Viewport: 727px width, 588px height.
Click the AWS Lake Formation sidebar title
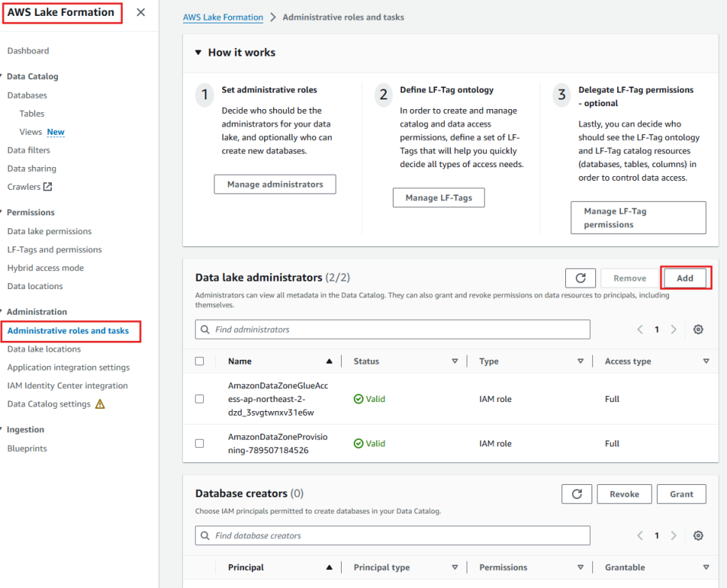61,13
